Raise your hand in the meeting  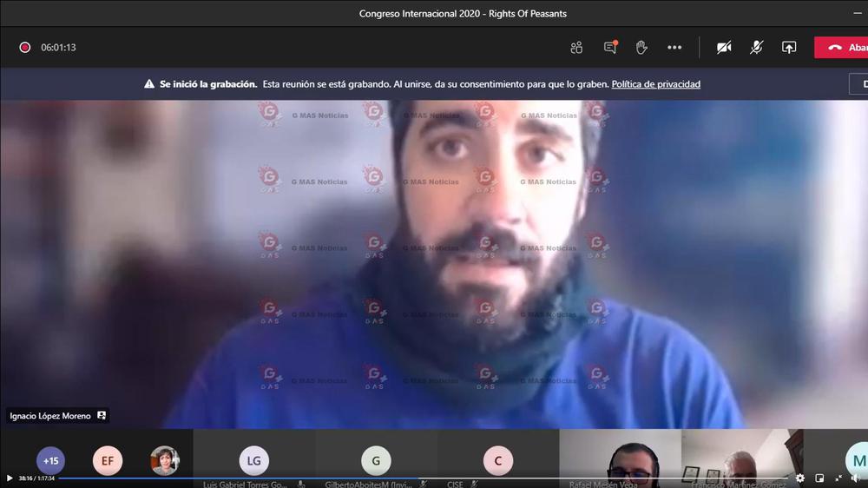[x=641, y=48]
